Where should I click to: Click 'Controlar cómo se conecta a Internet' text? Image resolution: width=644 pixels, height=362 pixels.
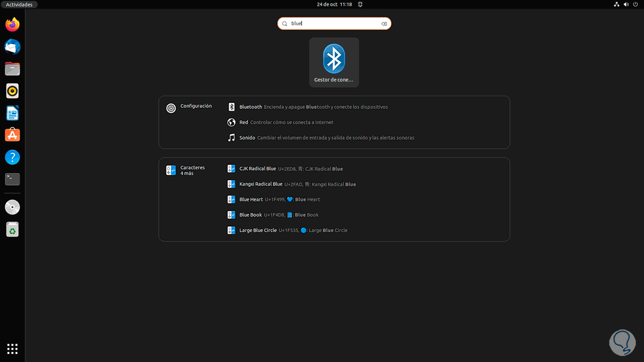coord(291,122)
